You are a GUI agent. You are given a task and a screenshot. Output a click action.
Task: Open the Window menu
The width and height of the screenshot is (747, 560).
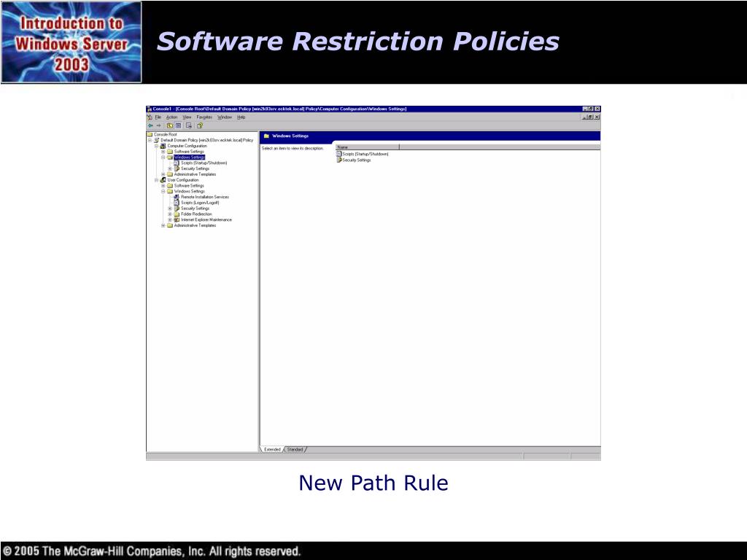pyautogui.click(x=225, y=117)
